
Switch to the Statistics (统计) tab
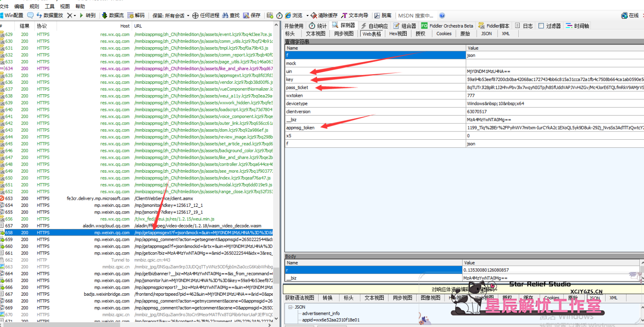click(x=318, y=26)
